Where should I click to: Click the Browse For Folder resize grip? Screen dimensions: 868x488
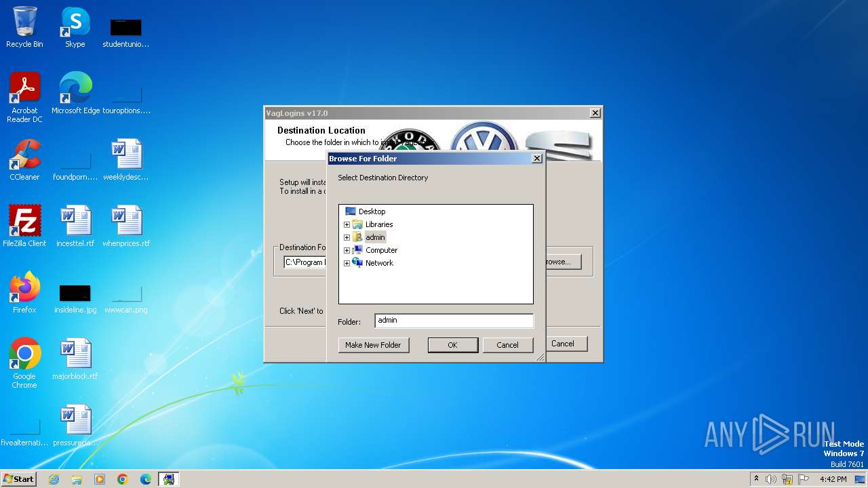coord(540,357)
